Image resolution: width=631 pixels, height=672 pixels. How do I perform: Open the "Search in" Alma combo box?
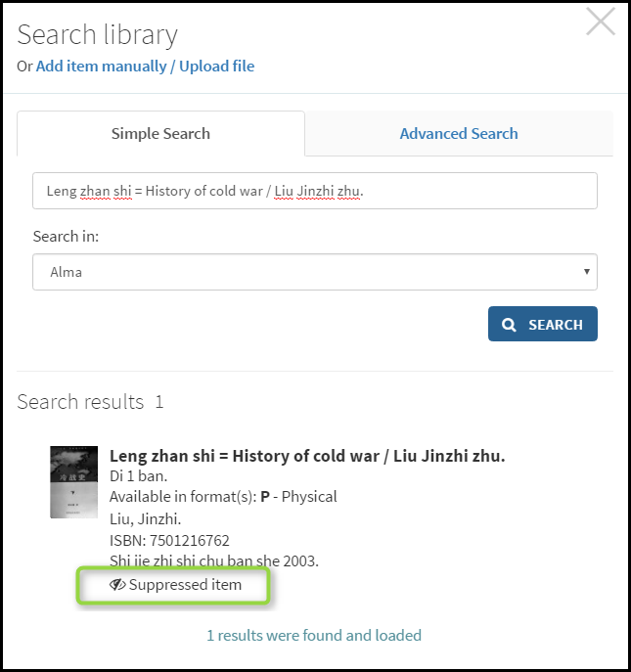[x=314, y=272]
